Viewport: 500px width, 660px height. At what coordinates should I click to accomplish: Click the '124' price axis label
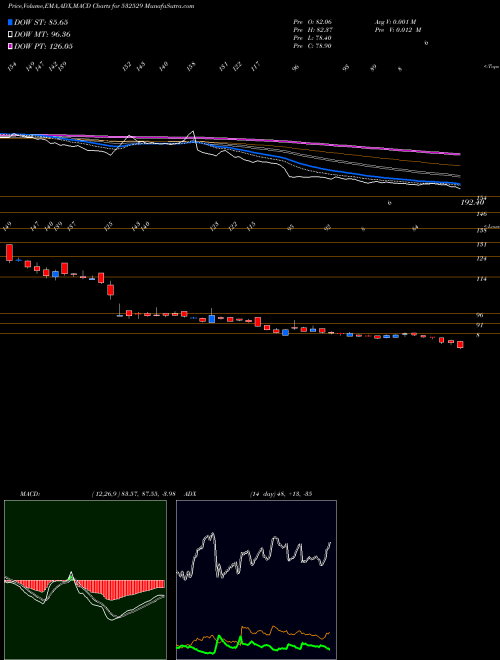482,259
